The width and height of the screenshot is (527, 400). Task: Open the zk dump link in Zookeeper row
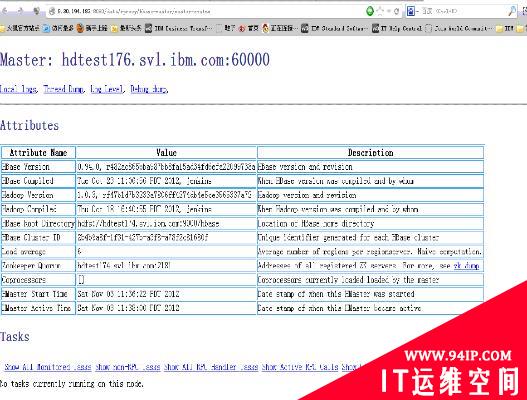point(467,266)
